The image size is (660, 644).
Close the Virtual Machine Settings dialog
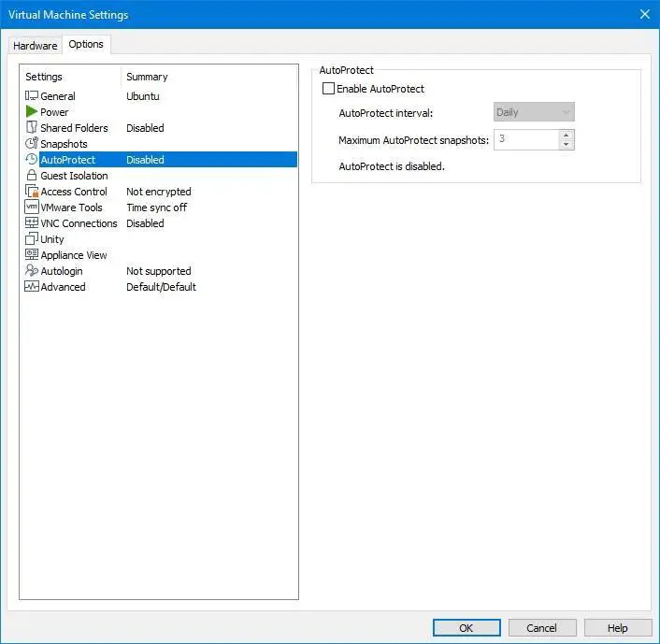point(644,14)
